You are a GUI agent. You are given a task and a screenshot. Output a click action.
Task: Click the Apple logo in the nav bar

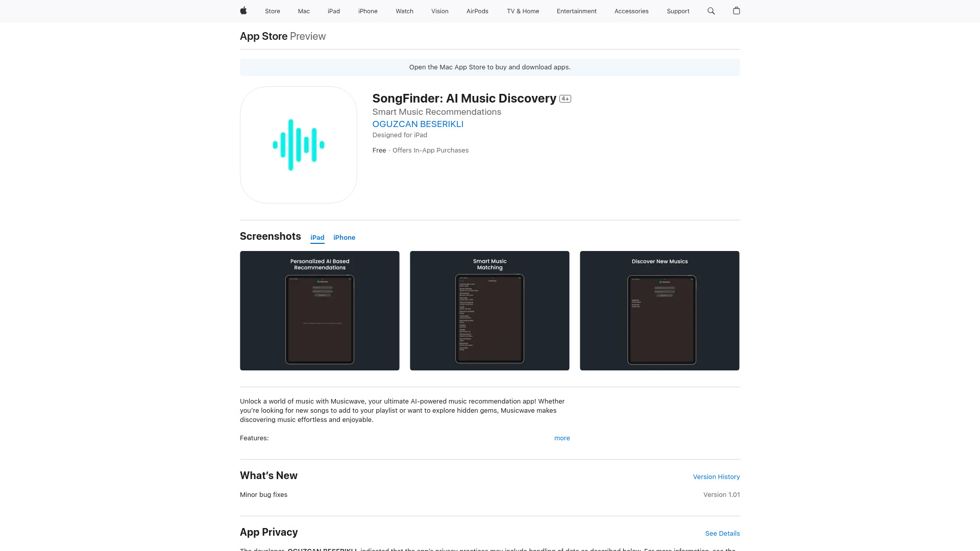pos(243,11)
